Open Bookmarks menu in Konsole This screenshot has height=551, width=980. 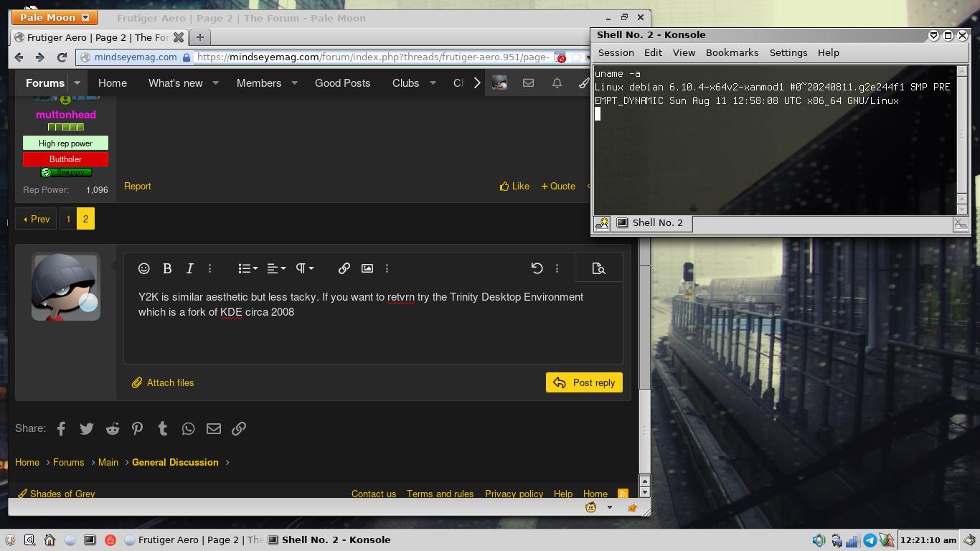coord(732,52)
